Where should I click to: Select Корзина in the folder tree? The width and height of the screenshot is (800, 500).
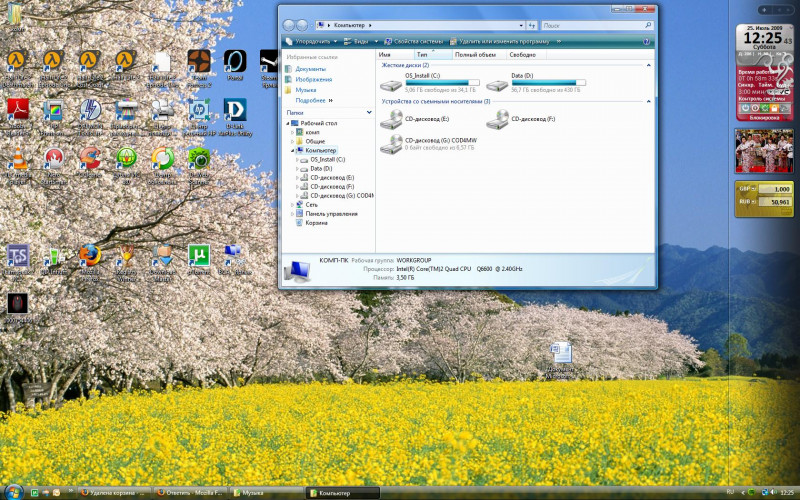point(316,223)
